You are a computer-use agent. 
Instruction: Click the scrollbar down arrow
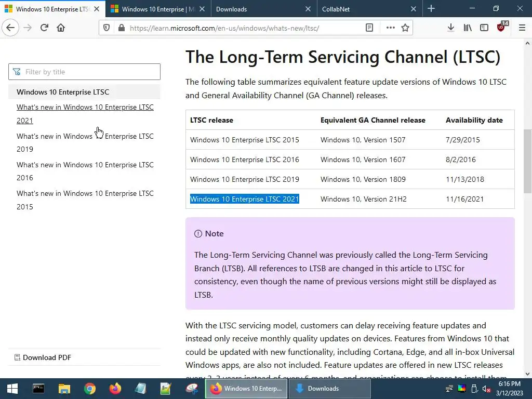(527, 374)
